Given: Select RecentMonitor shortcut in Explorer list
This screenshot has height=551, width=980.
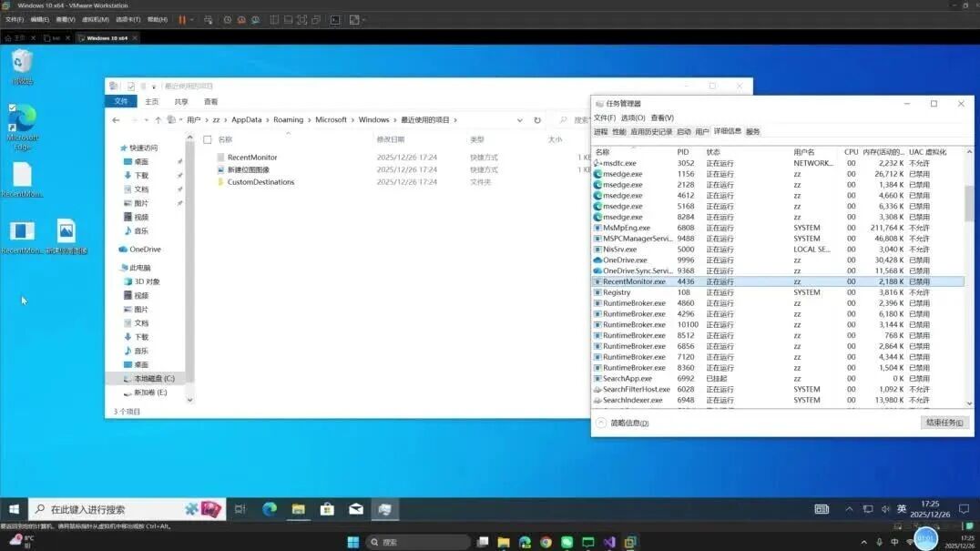Looking at the screenshot, I should pos(252,158).
